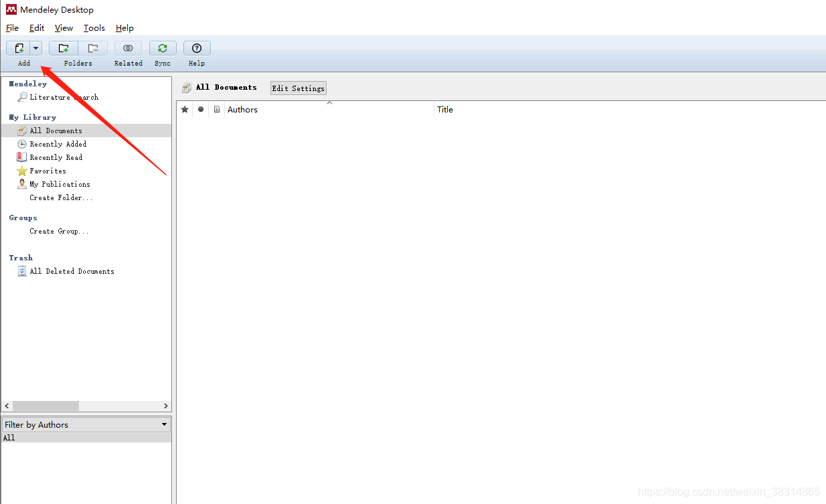Image resolution: width=826 pixels, height=504 pixels.
Task: Open the Add button dropdown arrow
Action: [x=36, y=48]
